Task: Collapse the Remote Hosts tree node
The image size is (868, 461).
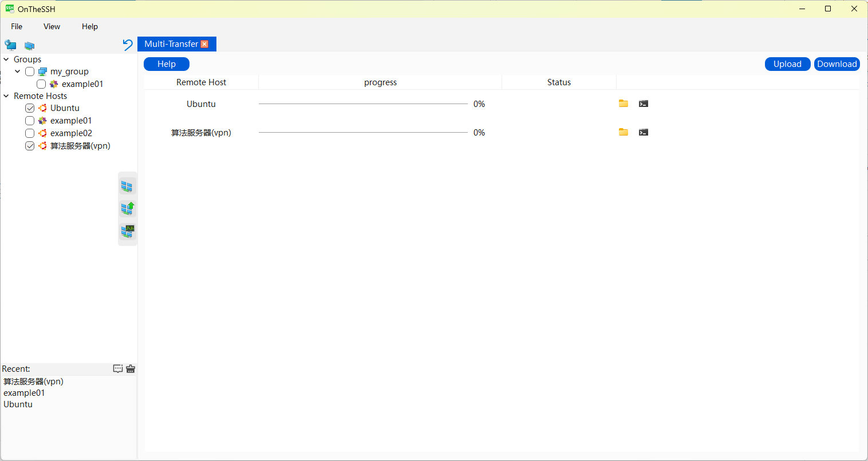Action: [x=6, y=96]
